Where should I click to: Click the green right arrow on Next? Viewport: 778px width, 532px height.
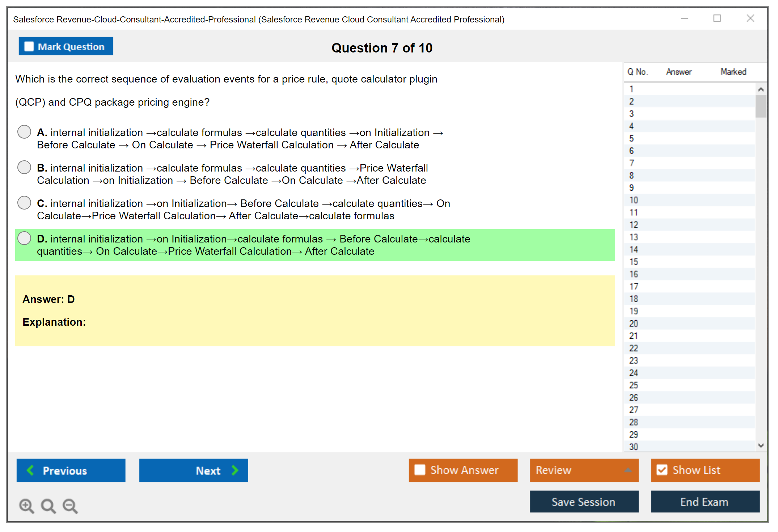coord(235,470)
